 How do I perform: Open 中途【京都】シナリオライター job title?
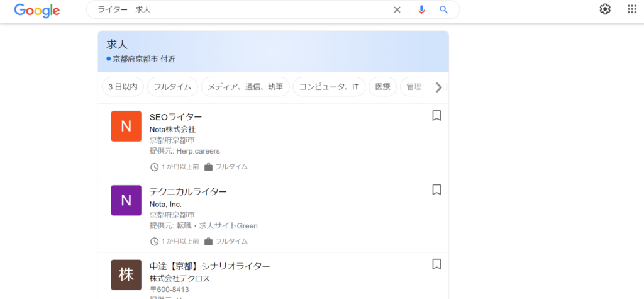click(210, 266)
